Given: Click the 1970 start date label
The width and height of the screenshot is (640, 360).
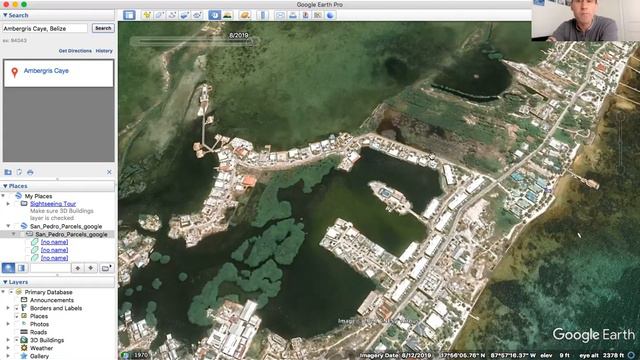Looking at the screenshot, I should coord(141,355).
